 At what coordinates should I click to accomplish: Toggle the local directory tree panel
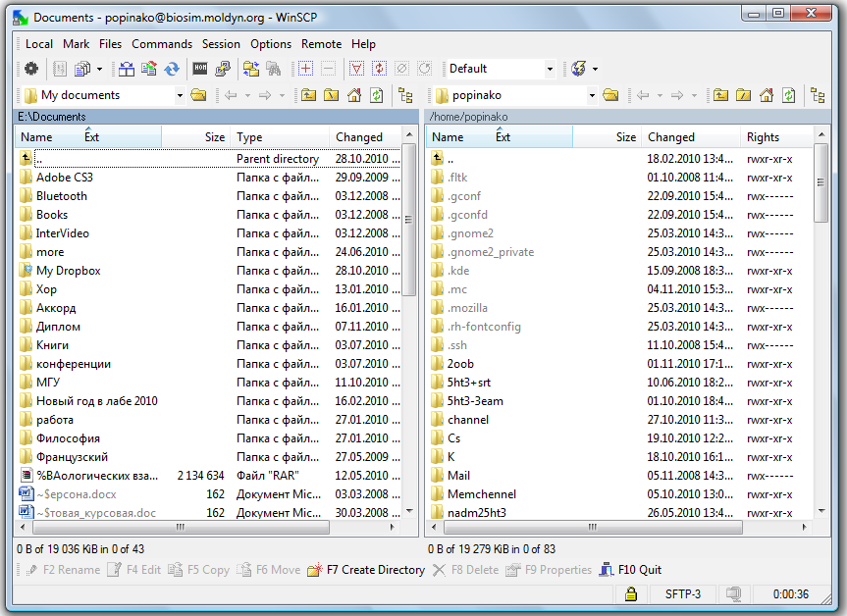[x=405, y=95]
